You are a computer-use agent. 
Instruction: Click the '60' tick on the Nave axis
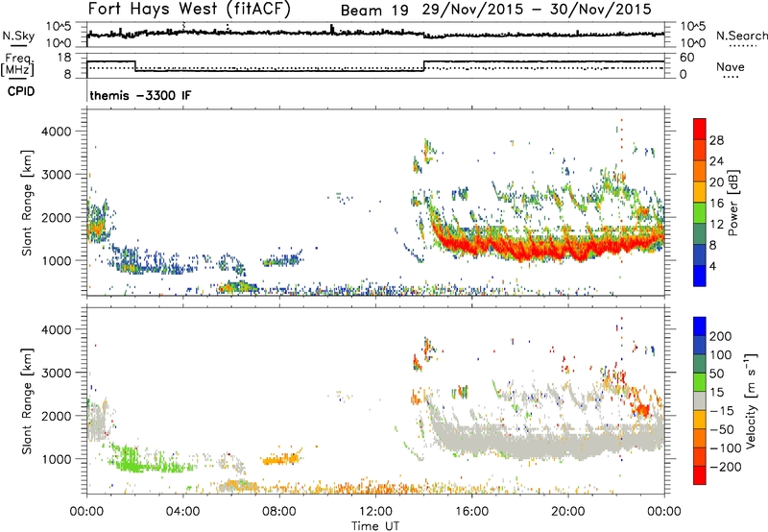(687, 58)
